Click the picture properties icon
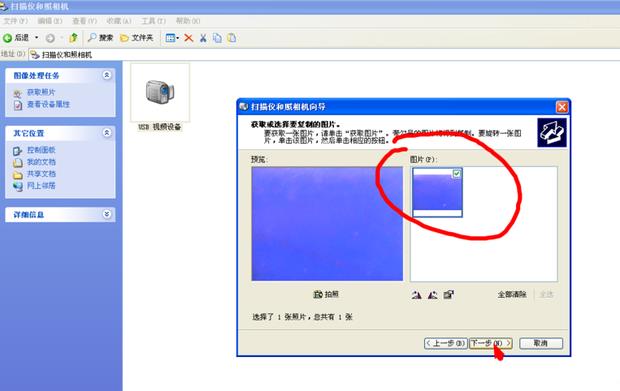 pyautogui.click(x=448, y=295)
